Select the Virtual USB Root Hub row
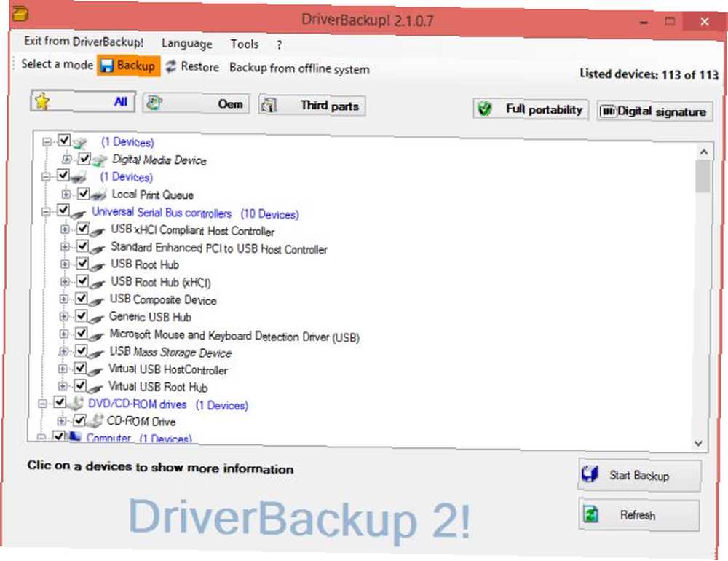The height and width of the screenshot is (561, 728). (158, 387)
